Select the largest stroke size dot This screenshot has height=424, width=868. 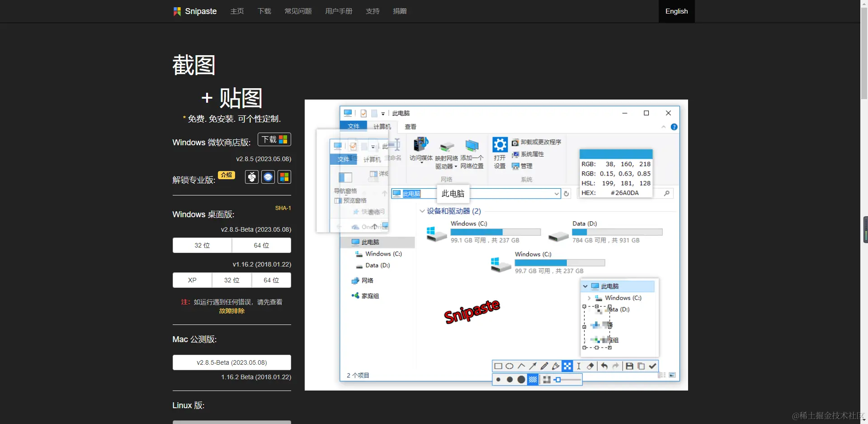point(522,380)
